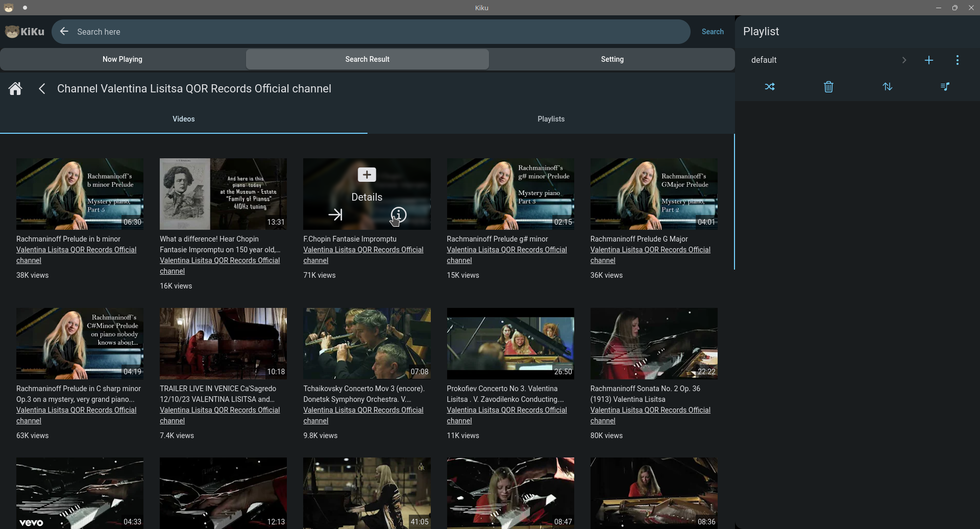This screenshot has height=529, width=980.
Task: Play next arrow on Fantasie Impromptu thumbnail
Action: pyautogui.click(x=335, y=215)
